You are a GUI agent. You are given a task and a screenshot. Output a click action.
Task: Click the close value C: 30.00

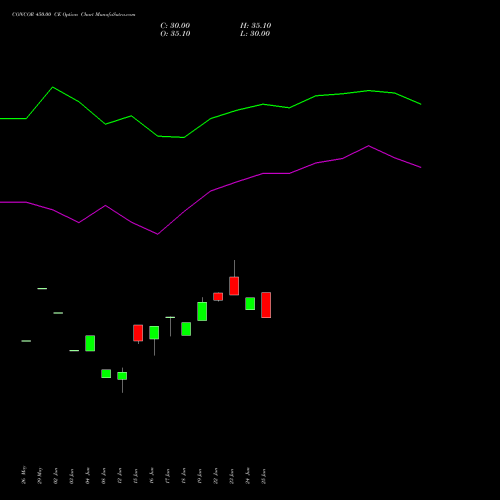(x=175, y=26)
